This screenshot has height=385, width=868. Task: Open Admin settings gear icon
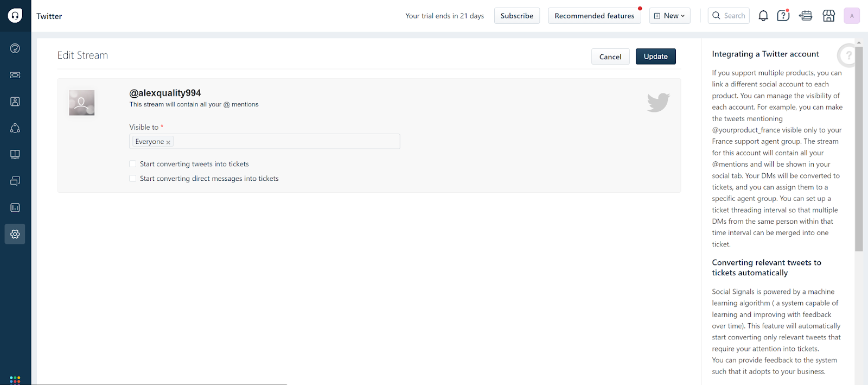[x=15, y=234]
